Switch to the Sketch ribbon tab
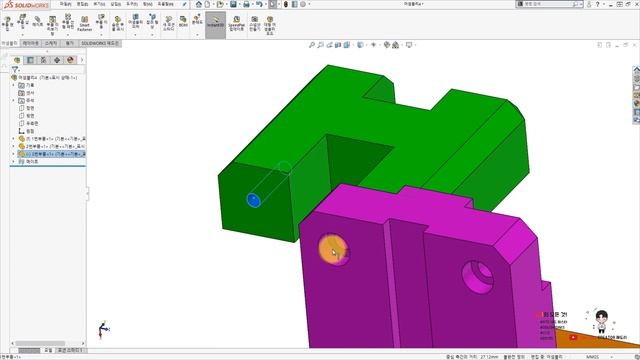Viewport: 640px width, 360px height. pos(51,43)
